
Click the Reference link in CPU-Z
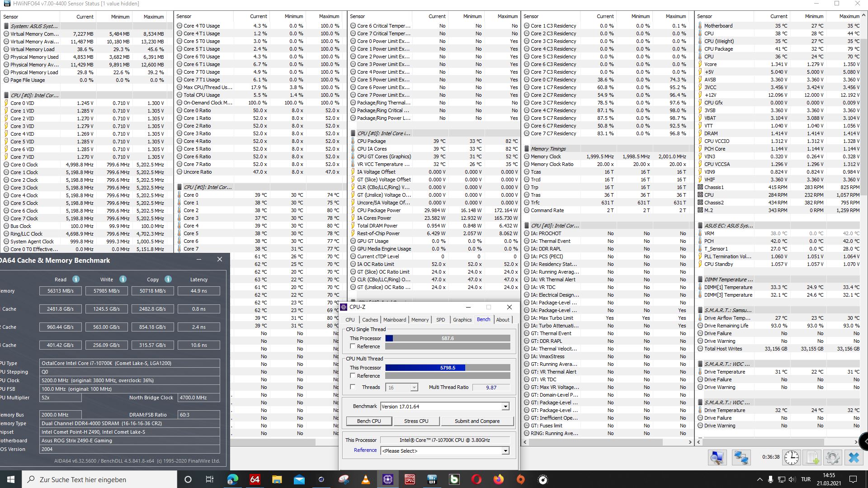(365, 450)
